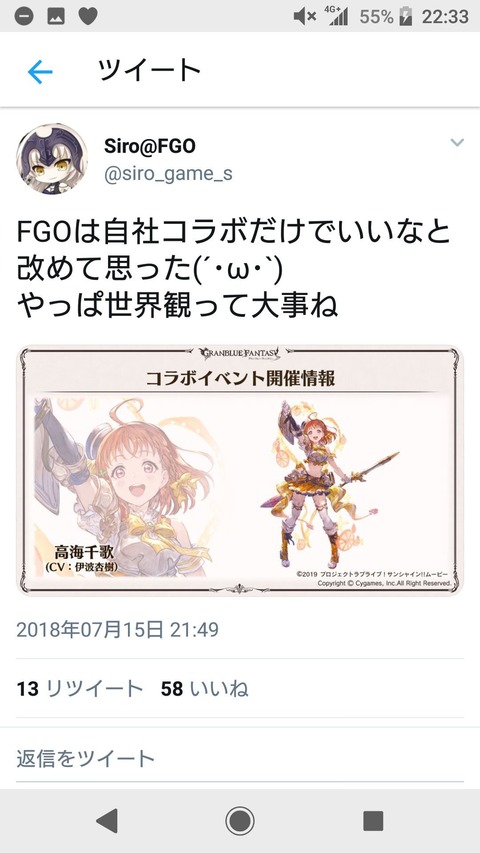Open the 13 リツイート list

80,689
